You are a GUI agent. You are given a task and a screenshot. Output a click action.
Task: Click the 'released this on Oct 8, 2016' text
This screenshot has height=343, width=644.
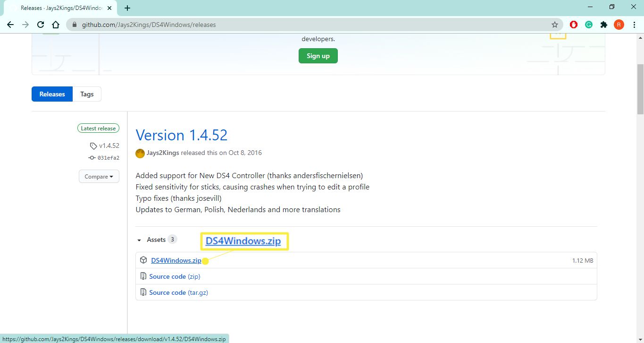tap(221, 153)
